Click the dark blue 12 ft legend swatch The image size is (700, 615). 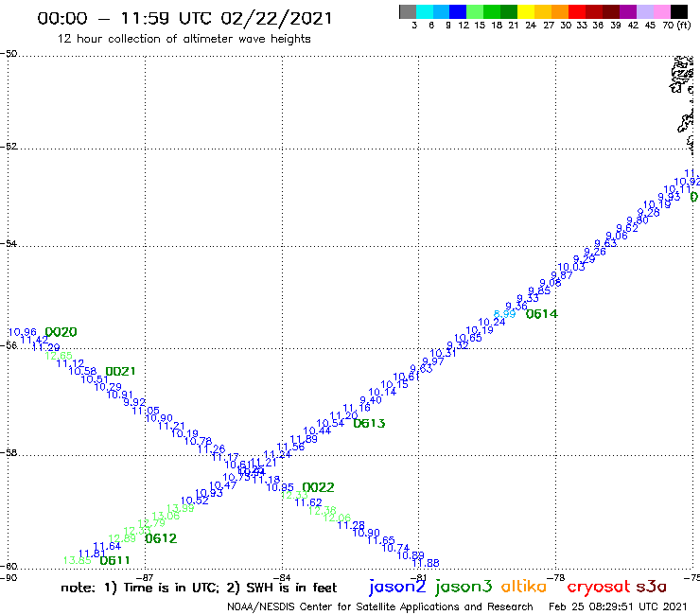coord(458,11)
